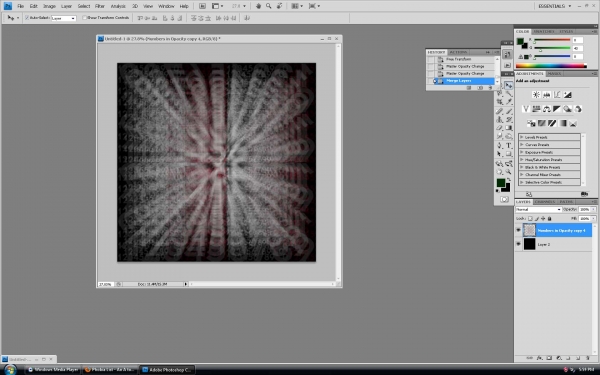Add a Vibrance adjustment
The image size is (600, 375).
pos(526,109)
